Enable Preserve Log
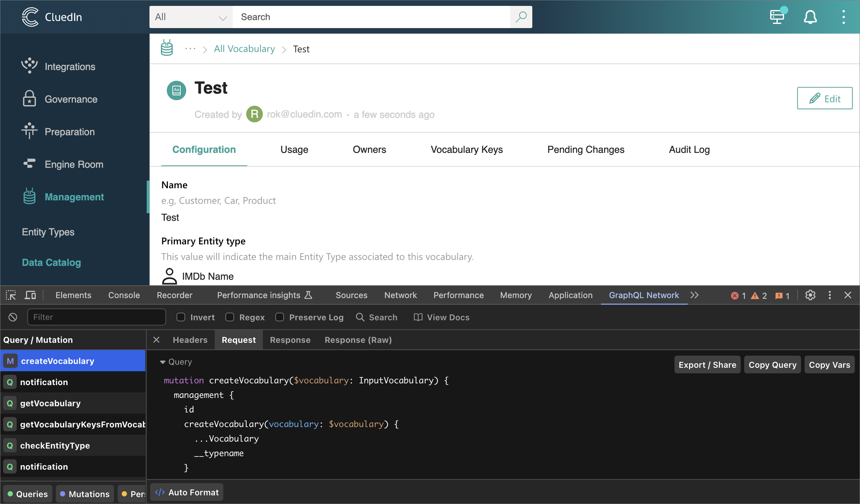This screenshot has height=504, width=860. 279,317
